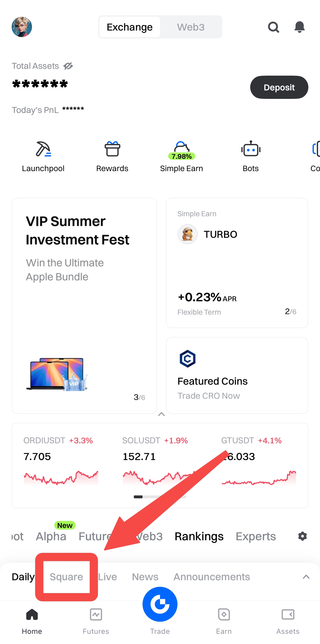This screenshot has height=644, width=320.
Task: Open the search magnifier icon
Action: [x=273, y=27]
